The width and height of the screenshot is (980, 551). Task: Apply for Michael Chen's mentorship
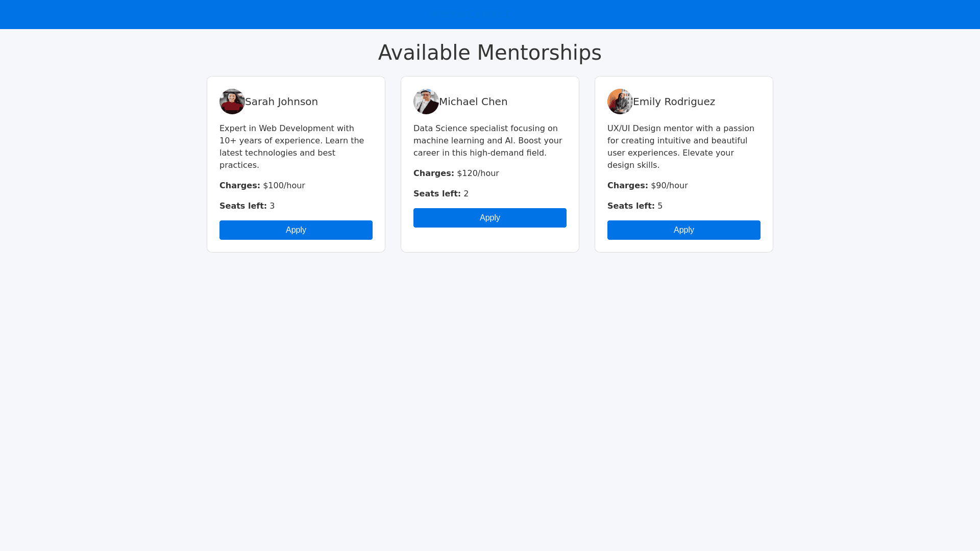click(x=490, y=218)
